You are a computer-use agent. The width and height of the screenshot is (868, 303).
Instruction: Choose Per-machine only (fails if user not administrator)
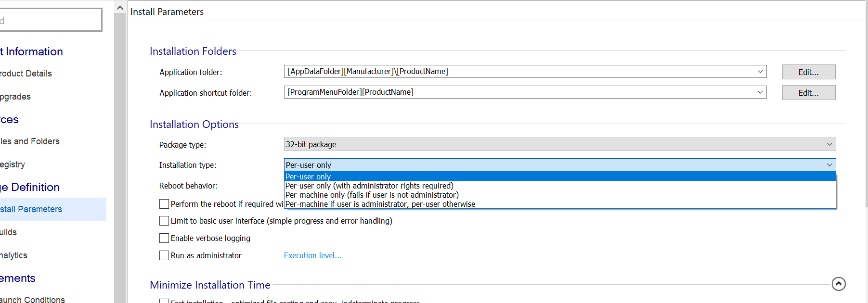pyautogui.click(x=372, y=195)
